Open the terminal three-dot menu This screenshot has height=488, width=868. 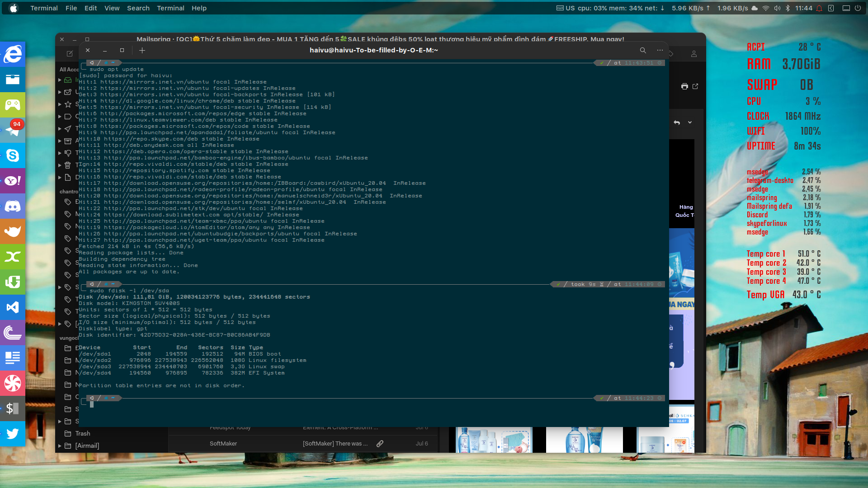660,50
